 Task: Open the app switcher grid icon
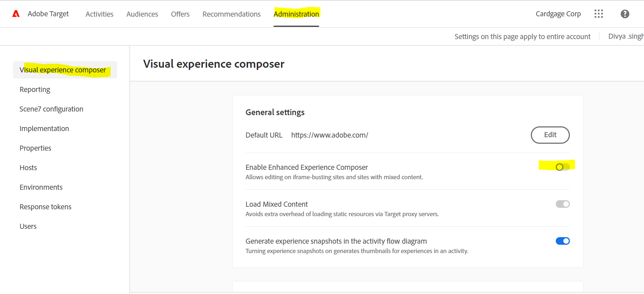pyautogui.click(x=598, y=14)
